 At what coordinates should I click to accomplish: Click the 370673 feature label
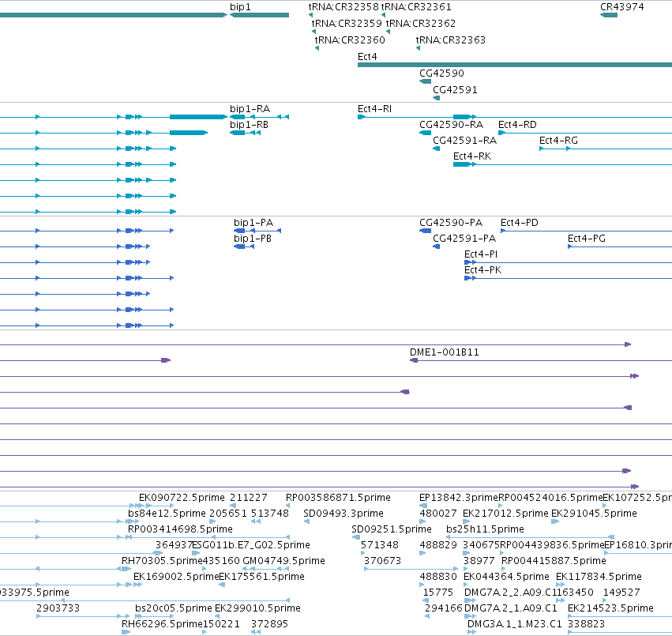click(383, 562)
